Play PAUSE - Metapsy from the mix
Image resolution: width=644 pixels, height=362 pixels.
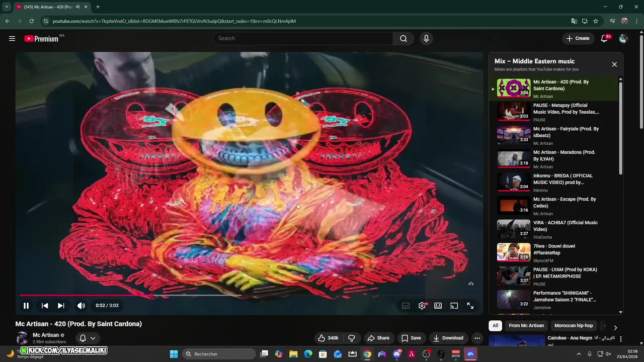[553, 112]
